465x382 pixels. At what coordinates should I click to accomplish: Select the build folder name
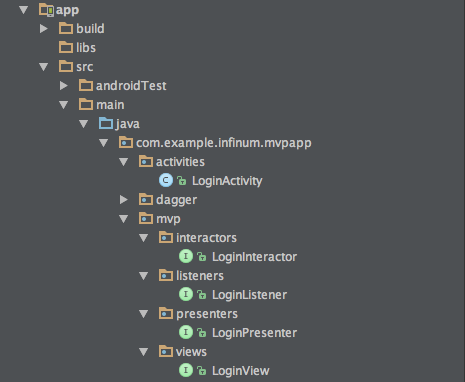pos(90,29)
